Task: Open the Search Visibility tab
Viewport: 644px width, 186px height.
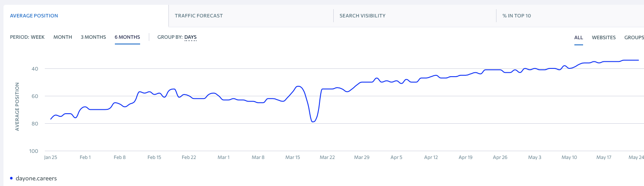Action: [x=362, y=16]
